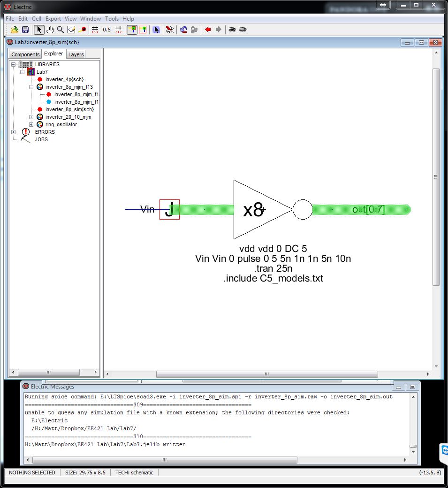Expand the ERRORS node
448x488 pixels.
coord(13,132)
